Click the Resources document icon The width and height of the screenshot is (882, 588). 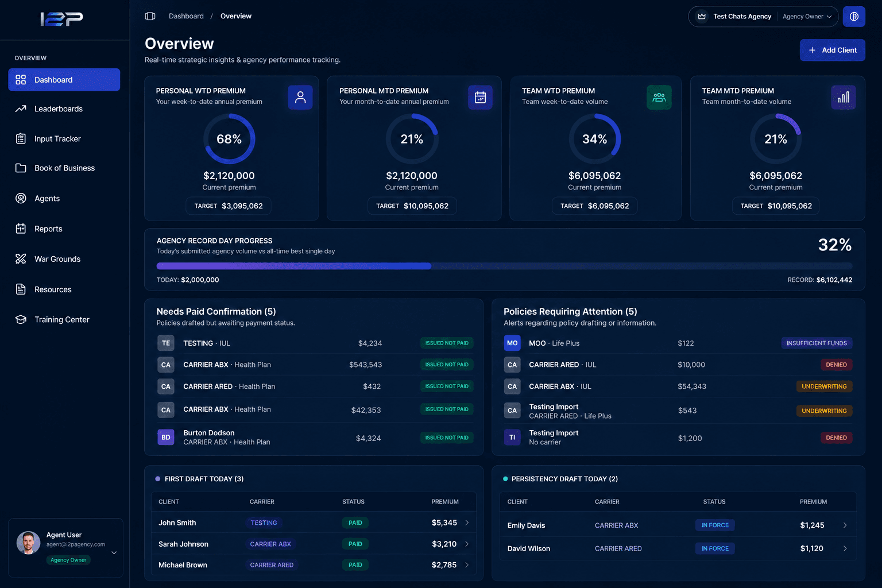[x=21, y=289]
